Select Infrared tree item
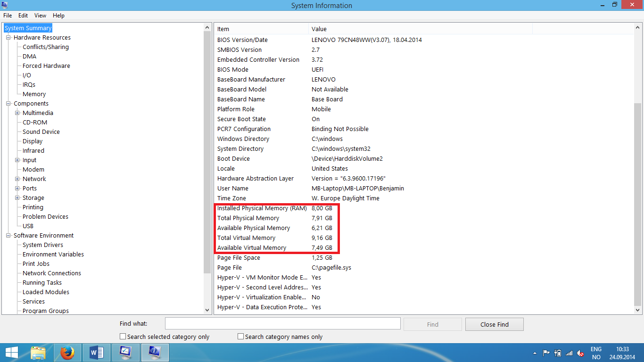 33,151
